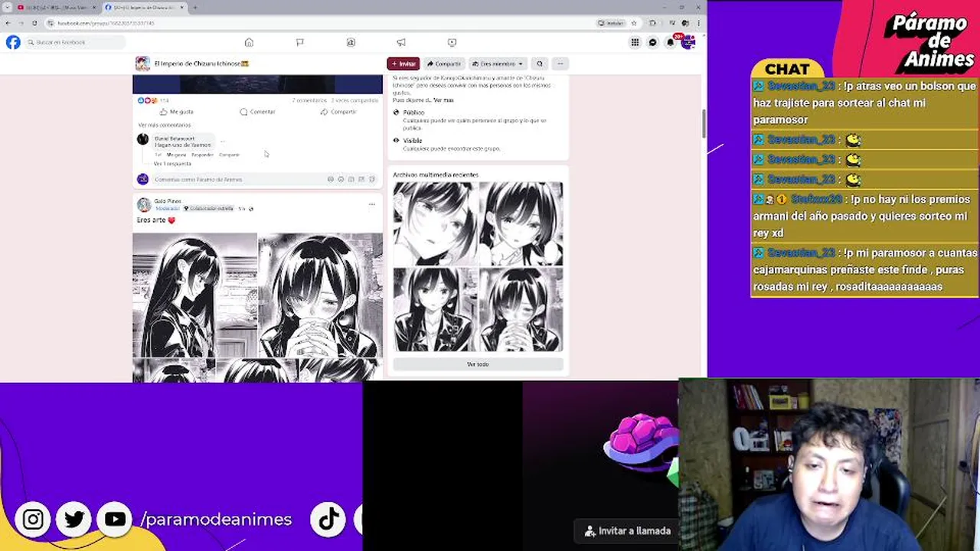This screenshot has width=980, height=551.
Task: Click the page vertical scrollbar
Action: 704,125
